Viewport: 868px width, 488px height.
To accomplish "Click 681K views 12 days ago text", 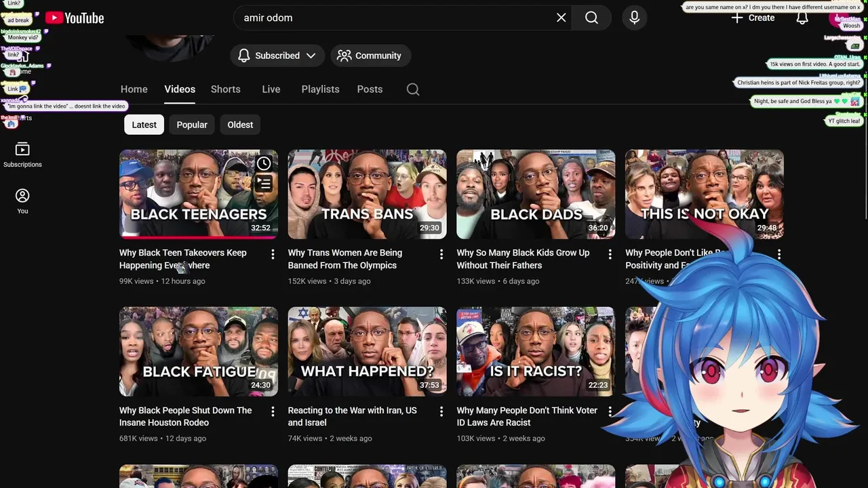I will click(163, 439).
